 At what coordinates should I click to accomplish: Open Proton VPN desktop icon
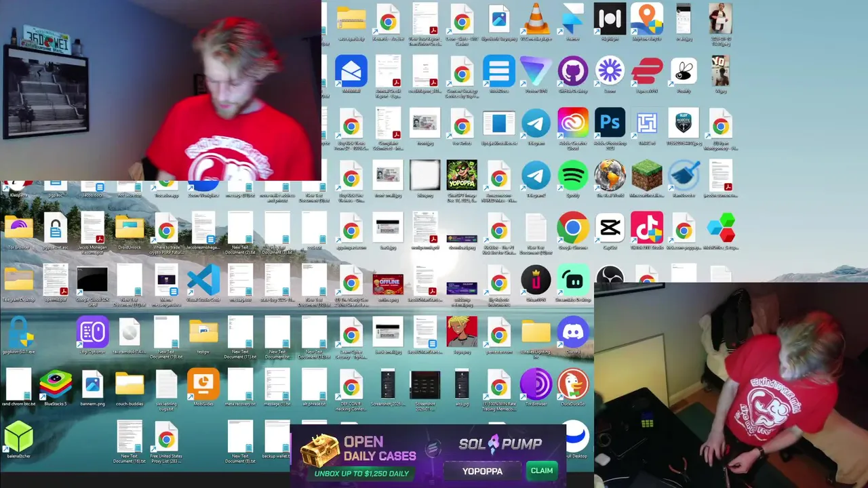click(x=536, y=71)
